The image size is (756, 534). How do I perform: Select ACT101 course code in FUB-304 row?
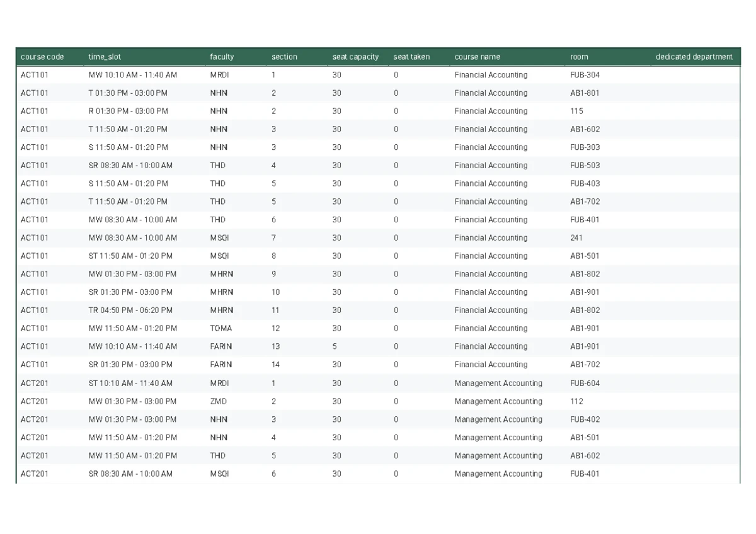coord(35,75)
